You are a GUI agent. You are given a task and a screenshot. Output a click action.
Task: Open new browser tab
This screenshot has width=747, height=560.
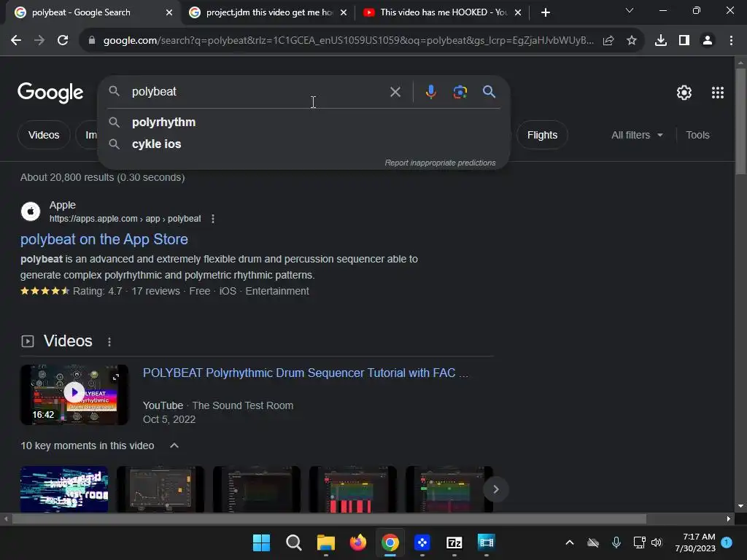tap(546, 12)
